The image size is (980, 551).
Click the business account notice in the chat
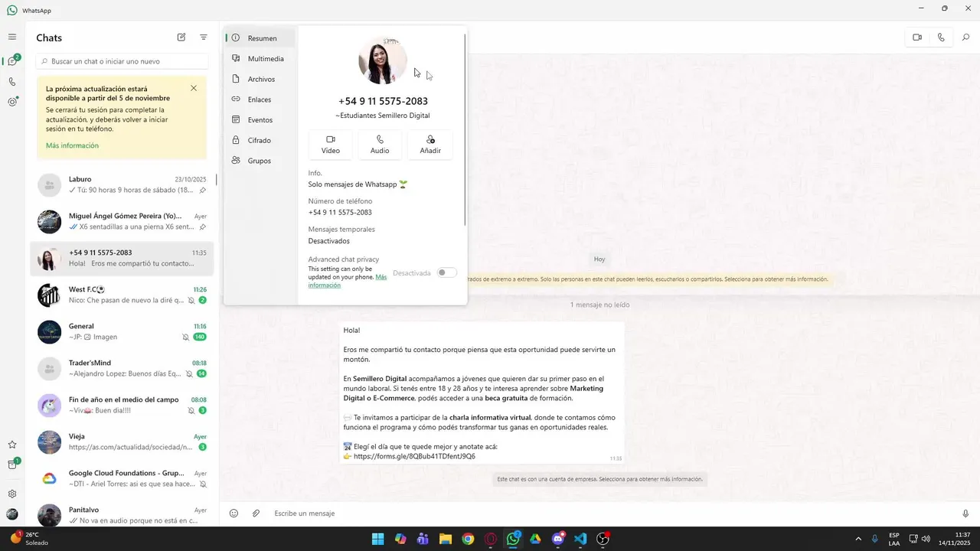coord(599,479)
